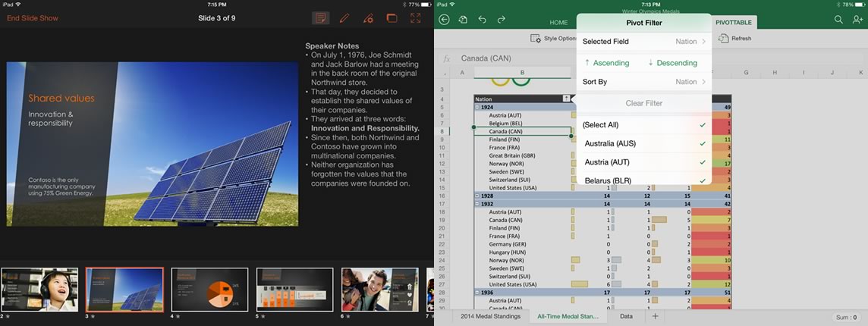Open the Sort By Nation row
The height and width of the screenshot is (326, 868).
[644, 82]
